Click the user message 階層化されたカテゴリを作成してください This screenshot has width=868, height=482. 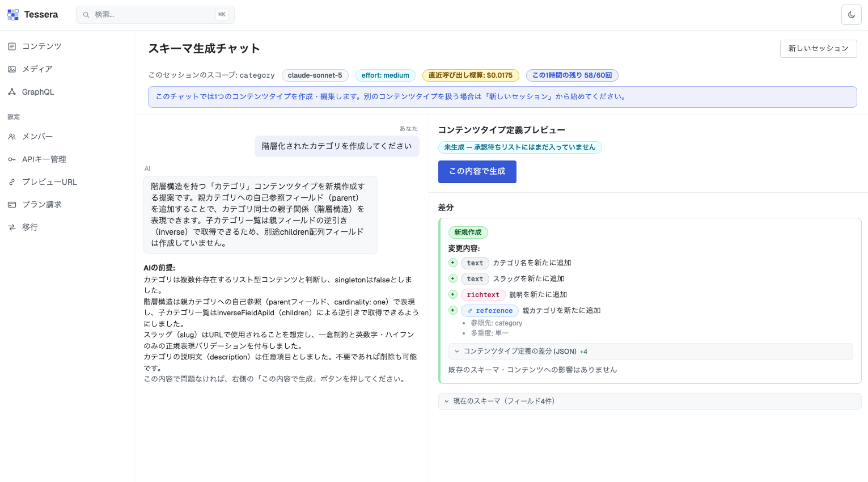coord(337,146)
